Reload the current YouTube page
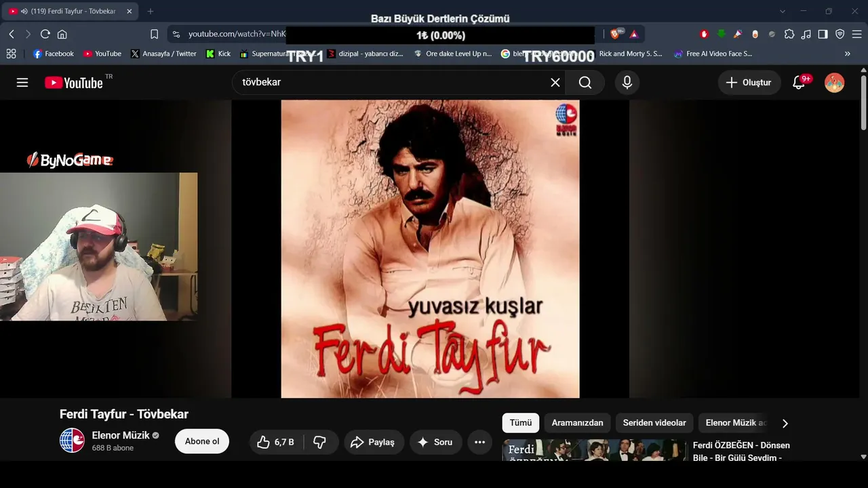The image size is (868, 488). pos(45,34)
